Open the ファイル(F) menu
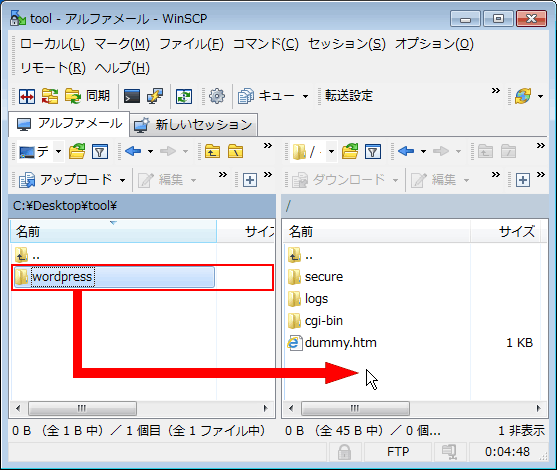Screen dimensions: 557x470 pyautogui.click(x=191, y=44)
